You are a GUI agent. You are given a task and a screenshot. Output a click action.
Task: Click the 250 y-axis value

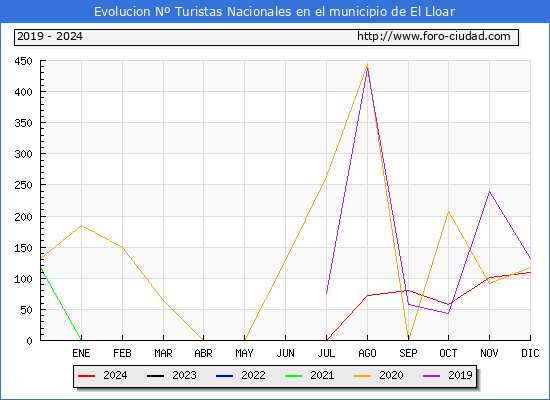24,185
